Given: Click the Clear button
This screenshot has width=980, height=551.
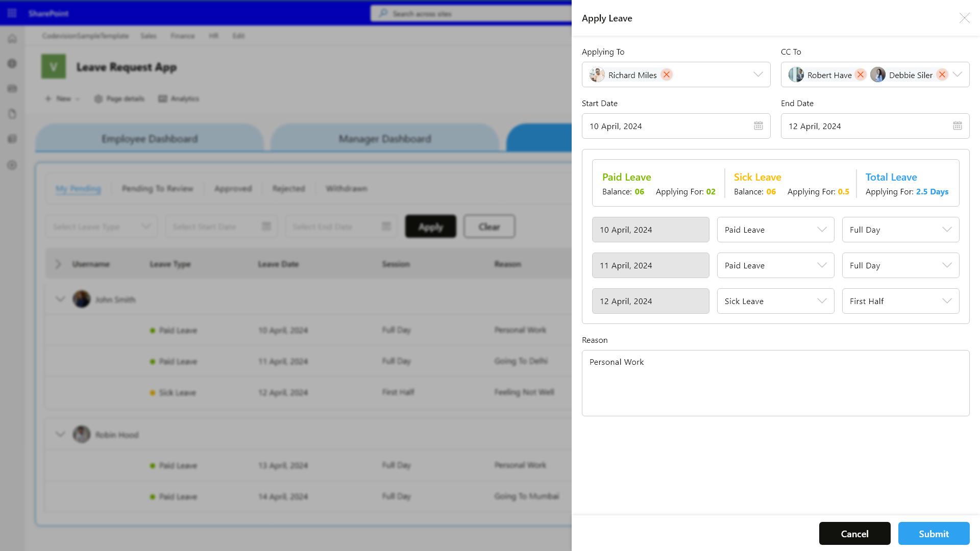Looking at the screenshot, I should click(489, 226).
